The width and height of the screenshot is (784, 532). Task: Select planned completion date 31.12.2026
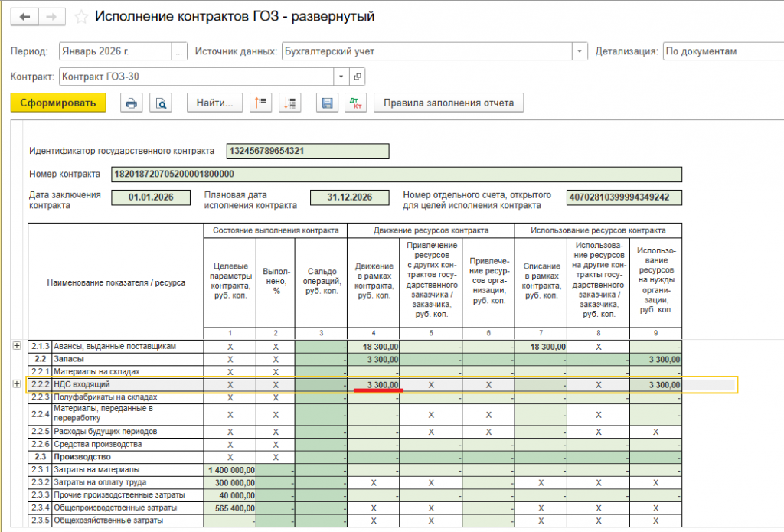point(349,197)
